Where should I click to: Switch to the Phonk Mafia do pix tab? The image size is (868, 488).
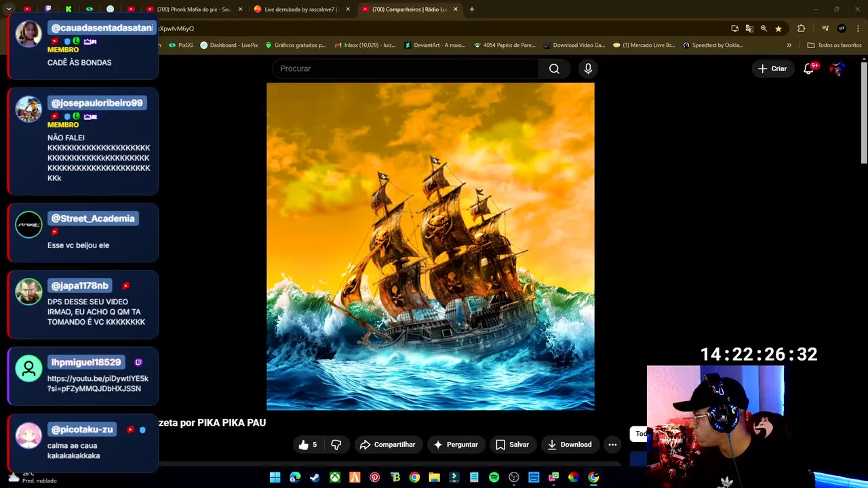[193, 9]
